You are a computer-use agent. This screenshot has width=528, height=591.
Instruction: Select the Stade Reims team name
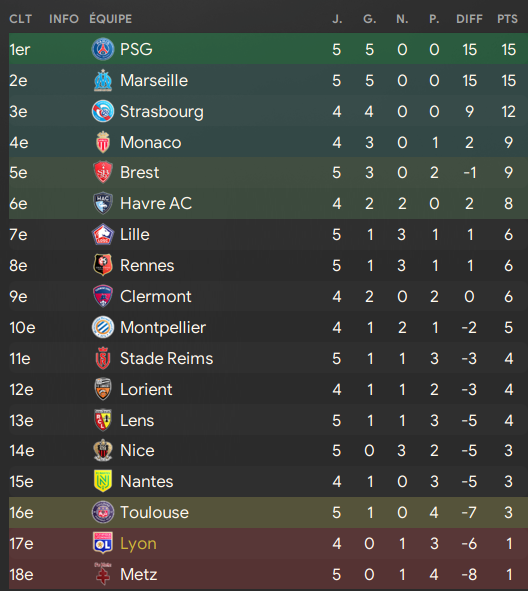[167, 358]
